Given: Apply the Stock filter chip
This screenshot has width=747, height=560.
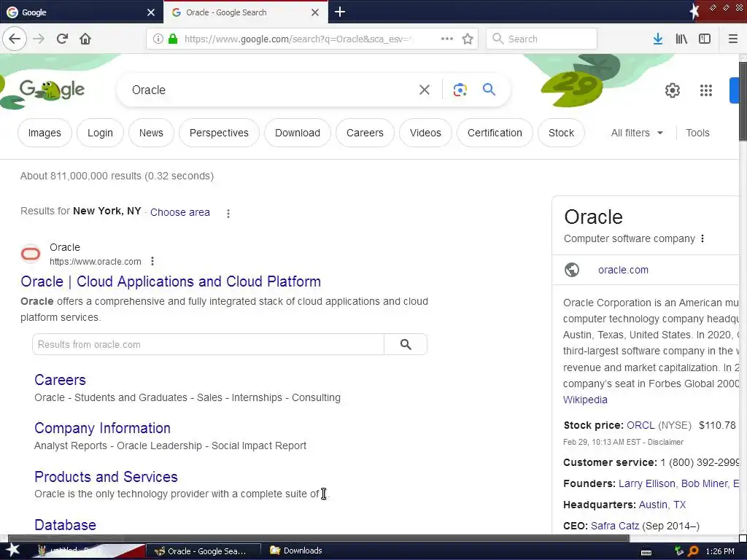Looking at the screenshot, I should (561, 133).
